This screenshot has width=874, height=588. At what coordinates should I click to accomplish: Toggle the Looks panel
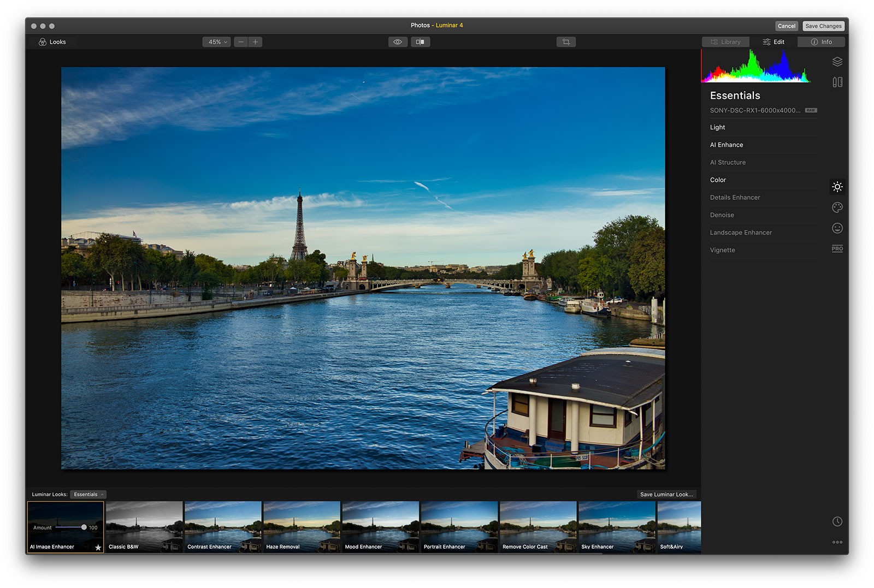tap(52, 42)
